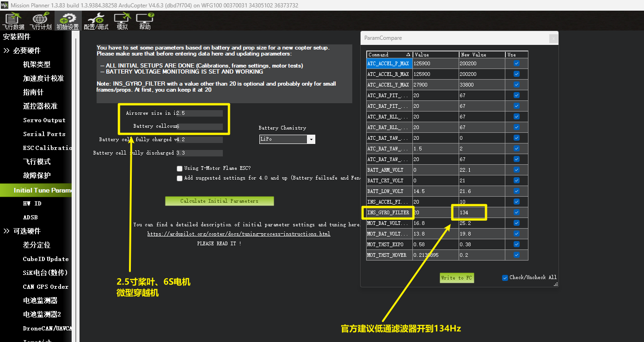Screen dimensions: 644x342
Task: Open the Battery Chemistry LiPo dropdown
Action: click(311, 139)
